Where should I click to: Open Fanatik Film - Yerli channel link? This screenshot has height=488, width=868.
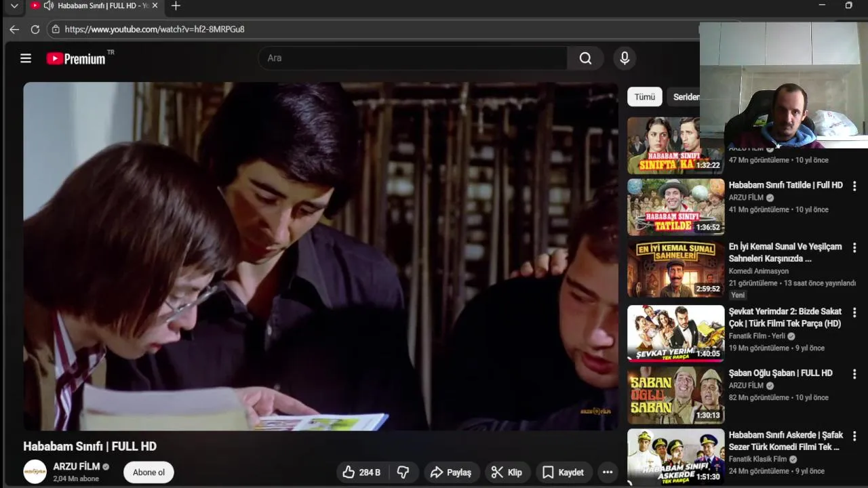pyautogui.click(x=757, y=335)
